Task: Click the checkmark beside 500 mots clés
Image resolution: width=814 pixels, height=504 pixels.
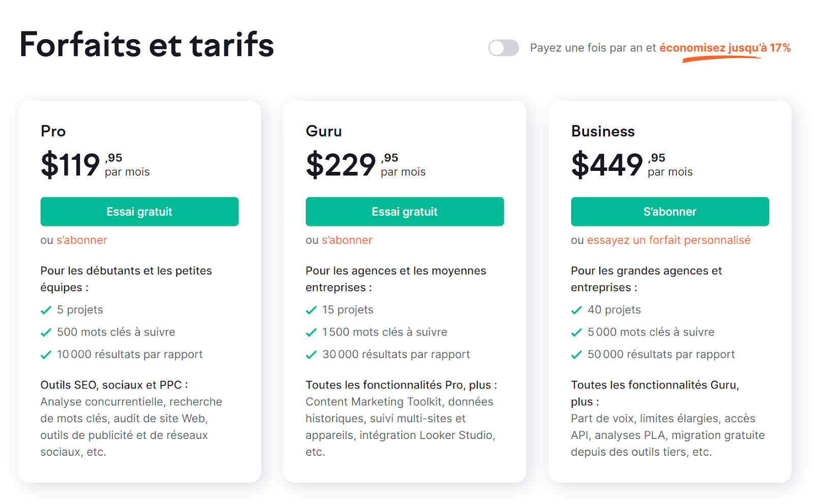Action: click(46, 333)
